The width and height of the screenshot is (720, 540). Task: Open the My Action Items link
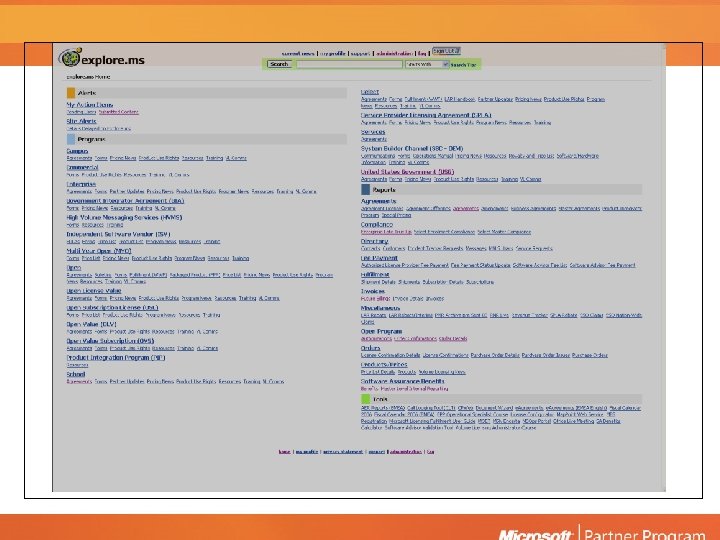[x=90, y=105]
